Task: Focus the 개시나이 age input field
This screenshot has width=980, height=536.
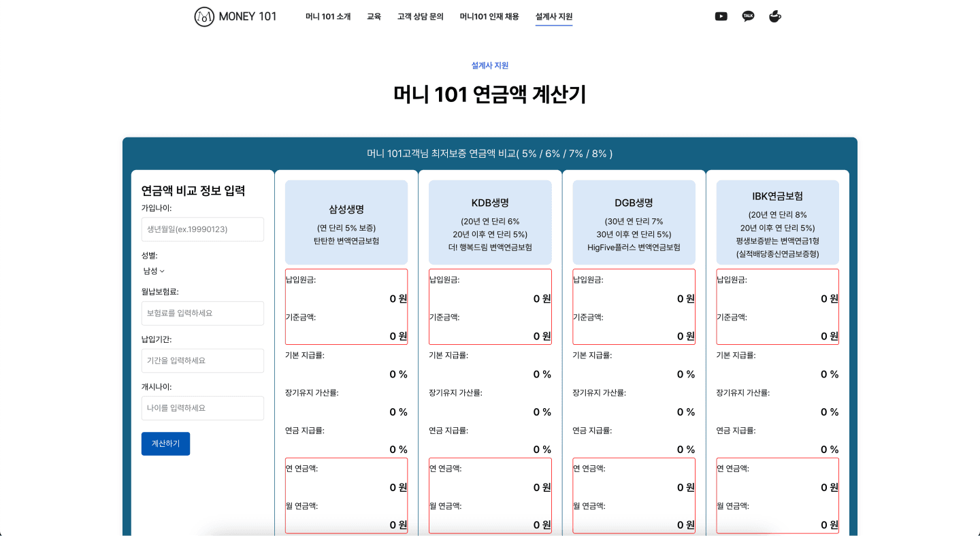Action: [x=203, y=408]
